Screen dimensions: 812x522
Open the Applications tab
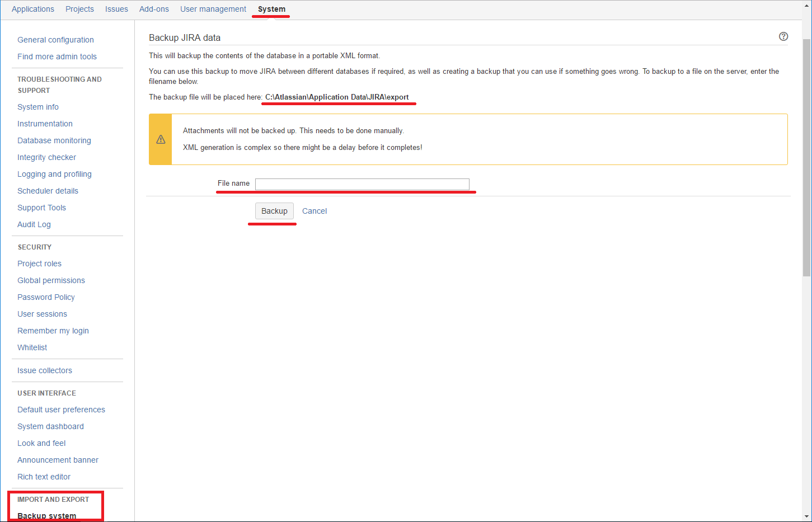pyautogui.click(x=33, y=9)
